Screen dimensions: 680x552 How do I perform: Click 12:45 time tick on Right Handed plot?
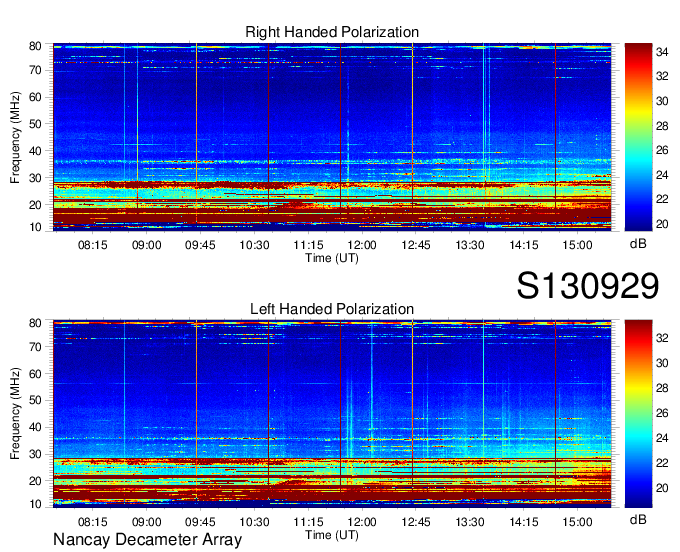pos(416,245)
